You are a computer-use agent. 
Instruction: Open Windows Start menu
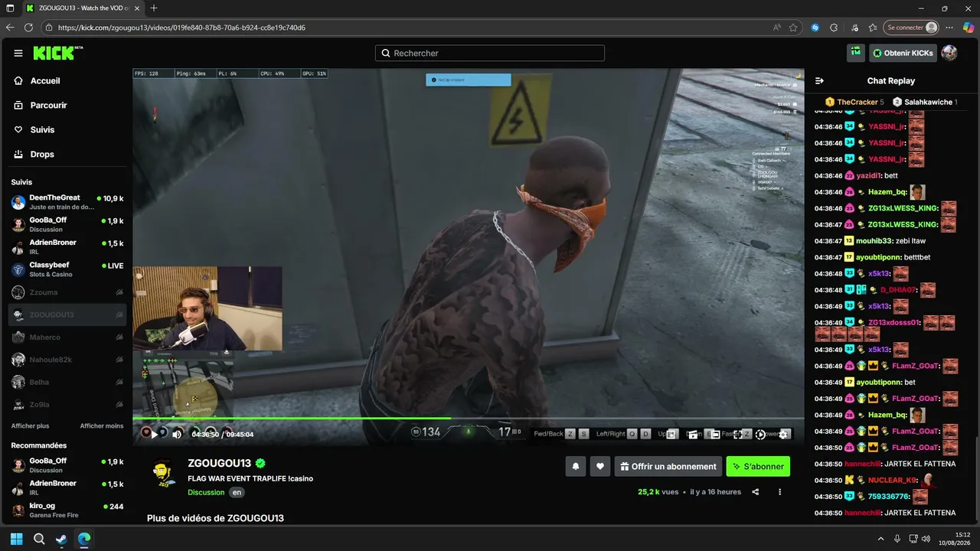tap(17, 539)
